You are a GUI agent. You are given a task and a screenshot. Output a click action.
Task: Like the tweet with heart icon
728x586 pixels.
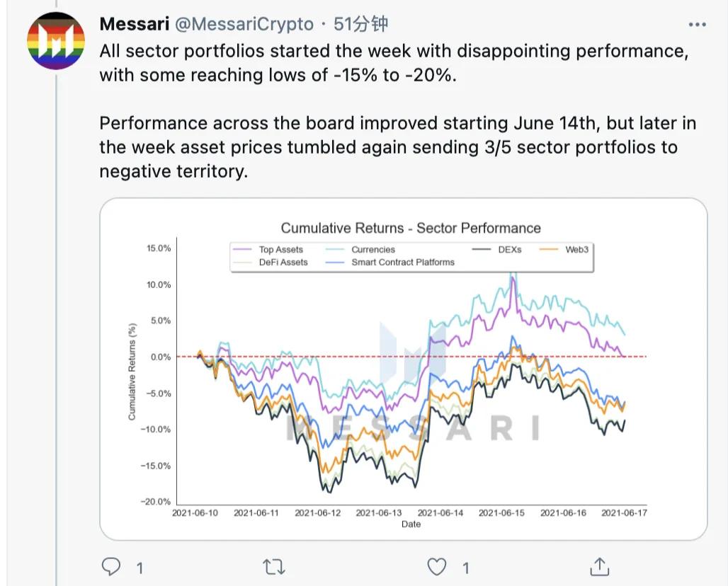(x=438, y=566)
